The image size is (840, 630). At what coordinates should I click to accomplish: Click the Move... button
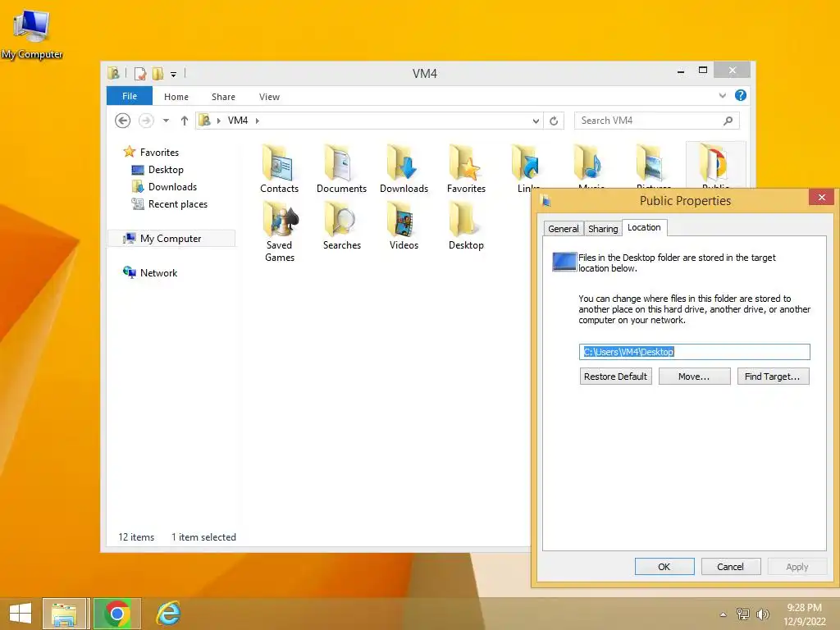694,377
